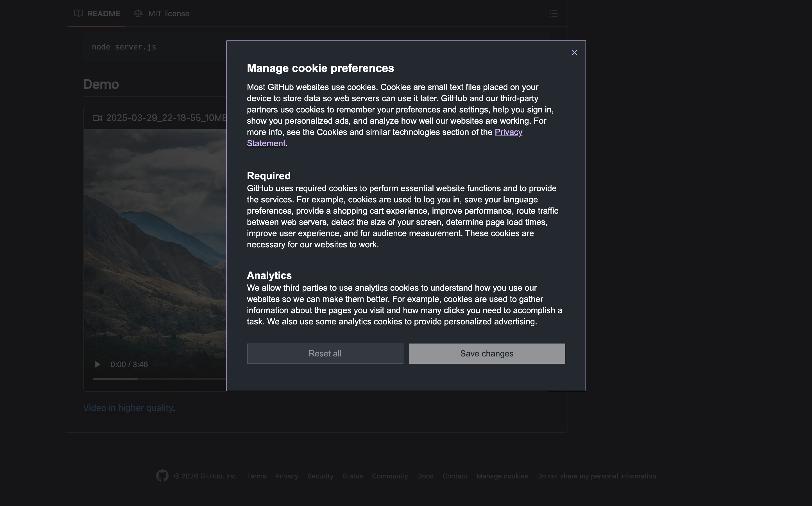Click the README book icon

[x=79, y=13]
